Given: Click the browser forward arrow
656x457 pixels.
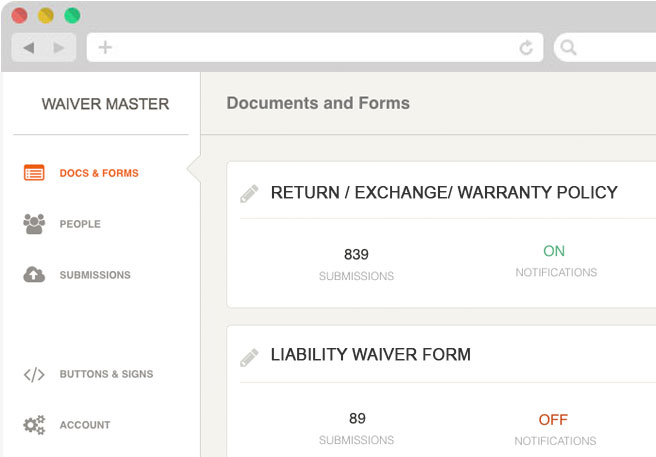Looking at the screenshot, I should [x=59, y=48].
